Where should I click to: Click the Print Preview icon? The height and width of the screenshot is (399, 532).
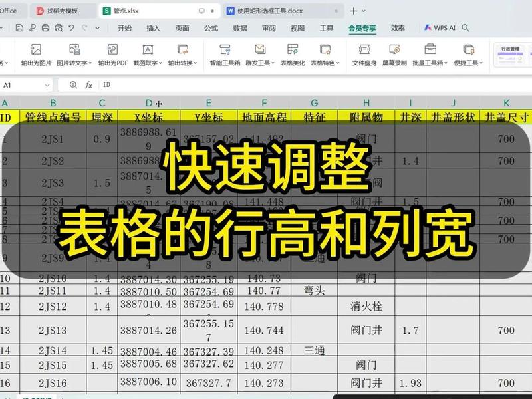(x=59, y=28)
